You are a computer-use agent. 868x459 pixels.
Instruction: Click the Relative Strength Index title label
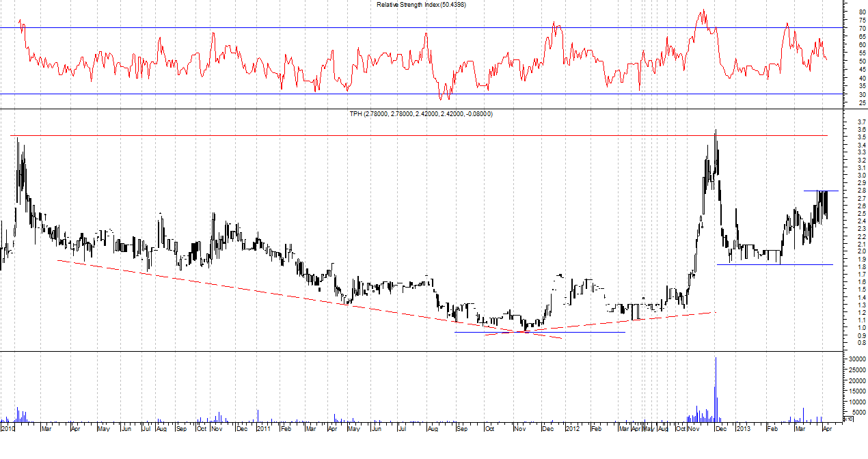coord(421,5)
